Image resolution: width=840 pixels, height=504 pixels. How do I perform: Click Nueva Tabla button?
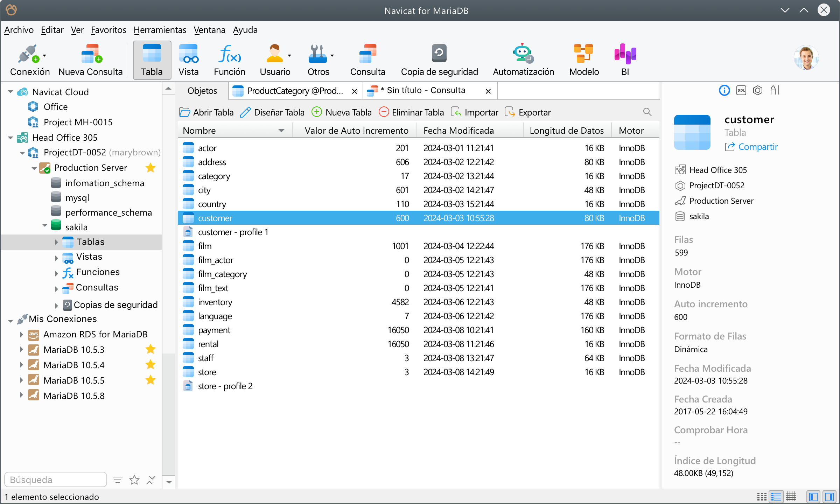342,112
